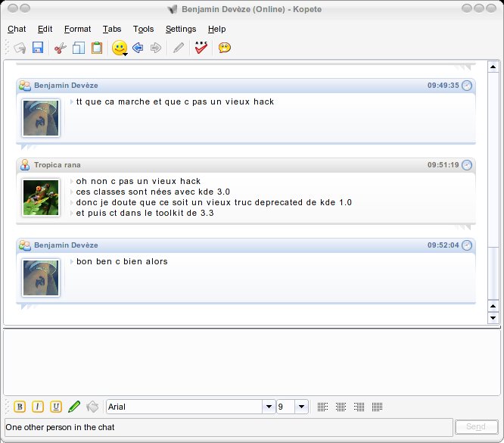Justify text alignment
504x443 pixels.
(x=377, y=407)
